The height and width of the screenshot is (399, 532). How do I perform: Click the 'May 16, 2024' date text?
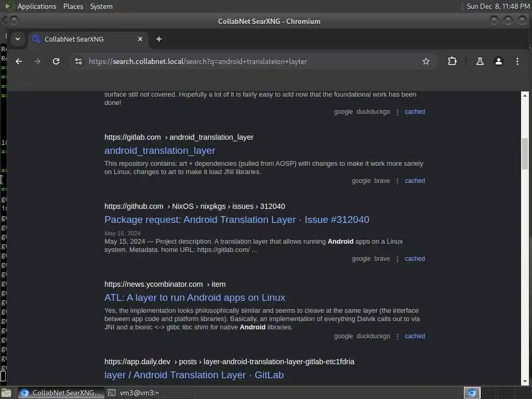point(122,233)
